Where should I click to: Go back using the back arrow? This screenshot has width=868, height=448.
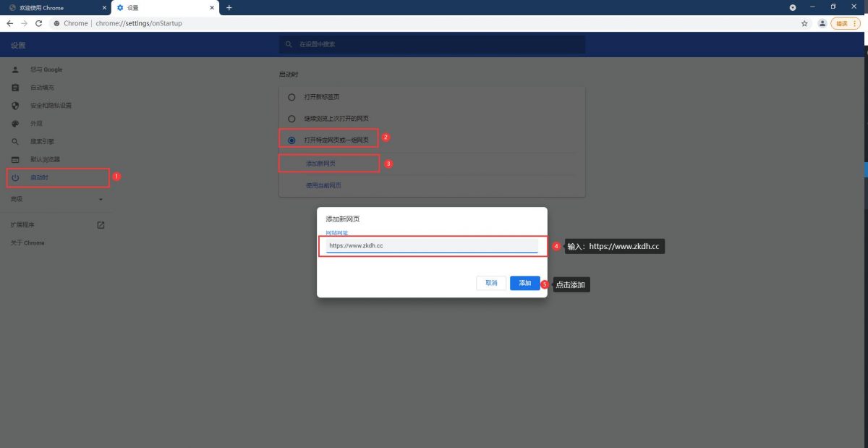[9, 23]
